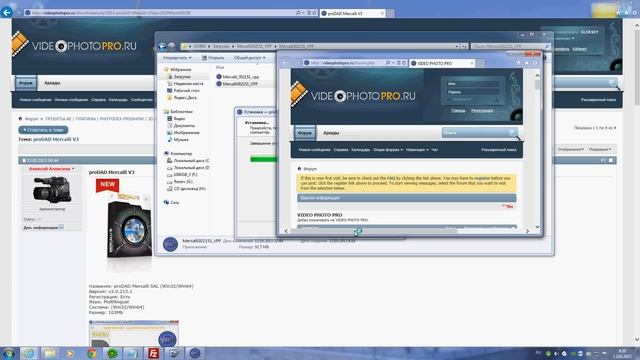Click the Регистрация link in front browser header
The width and height of the screenshot is (640, 360).
coord(482,110)
